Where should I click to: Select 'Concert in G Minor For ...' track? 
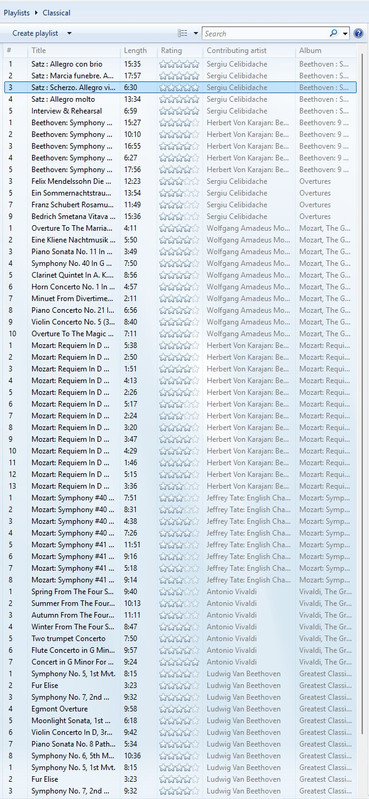coord(180,662)
